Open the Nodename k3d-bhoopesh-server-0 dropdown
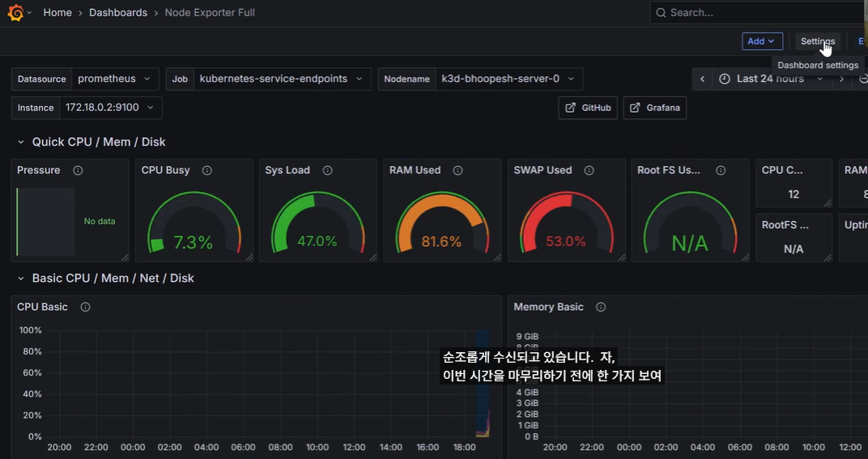 (509, 79)
